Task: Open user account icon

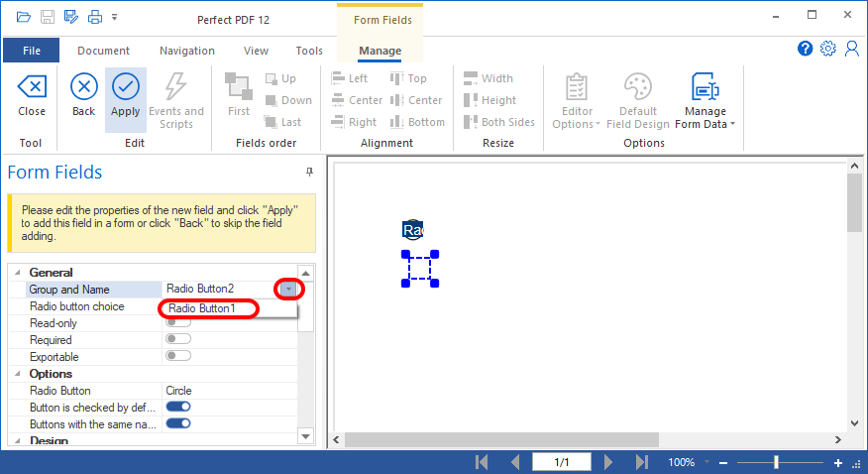Action: point(852,49)
